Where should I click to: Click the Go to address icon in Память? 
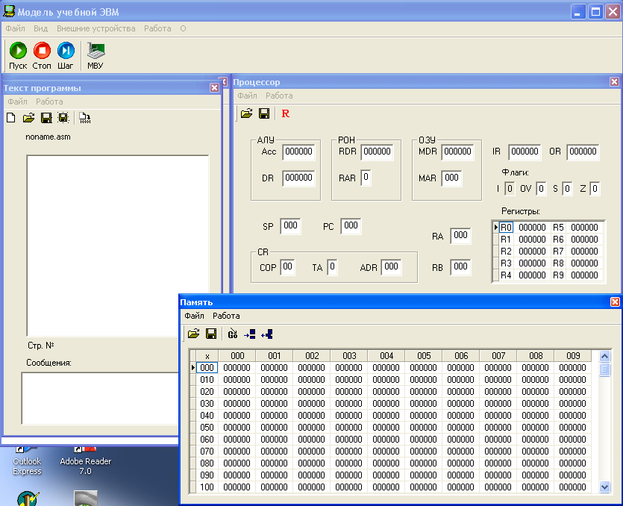(x=232, y=333)
